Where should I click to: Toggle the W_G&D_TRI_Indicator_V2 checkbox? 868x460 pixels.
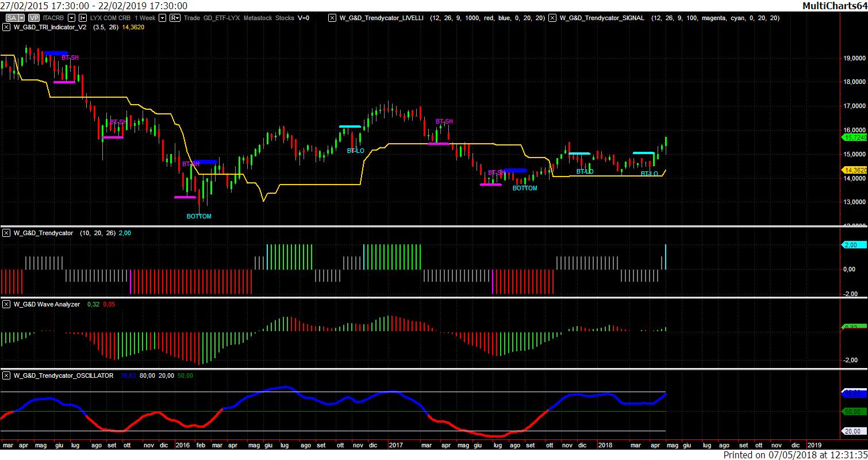(6, 27)
